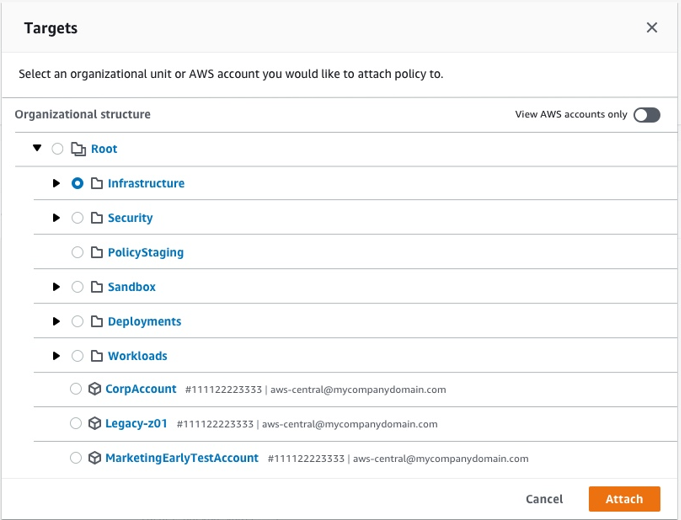The width and height of the screenshot is (681, 520).
Task: Click the Security folder icon
Action: click(x=97, y=218)
